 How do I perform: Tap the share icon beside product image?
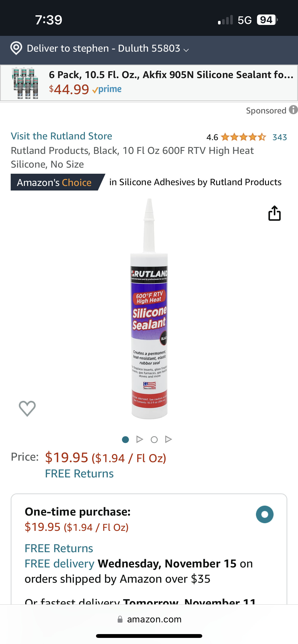pyautogui.click(x=274, y=213)
